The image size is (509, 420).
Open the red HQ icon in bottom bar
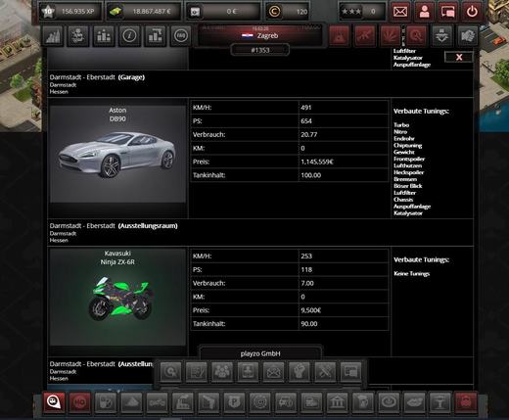pos(80,402)
